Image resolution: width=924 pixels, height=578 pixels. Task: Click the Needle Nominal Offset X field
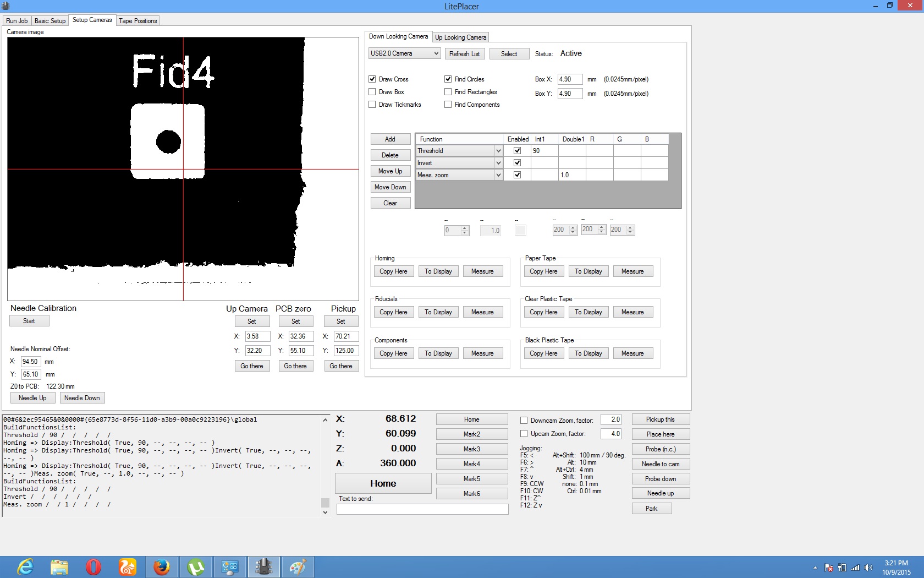click(31, 362)
